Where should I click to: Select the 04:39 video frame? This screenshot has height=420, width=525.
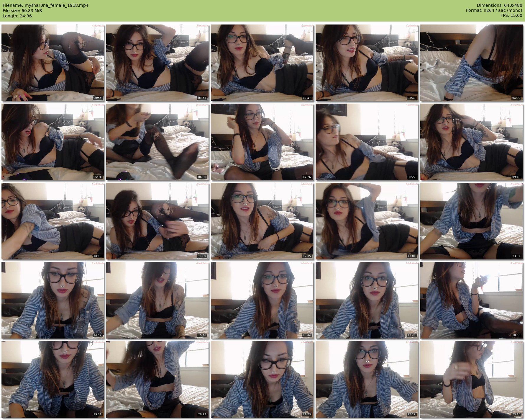(x=471, y=63)
